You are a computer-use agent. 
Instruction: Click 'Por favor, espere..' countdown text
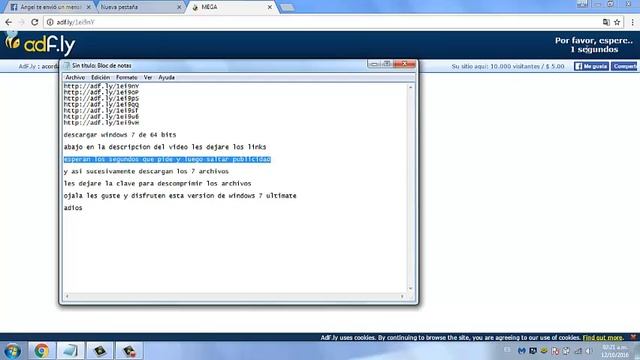594,41
